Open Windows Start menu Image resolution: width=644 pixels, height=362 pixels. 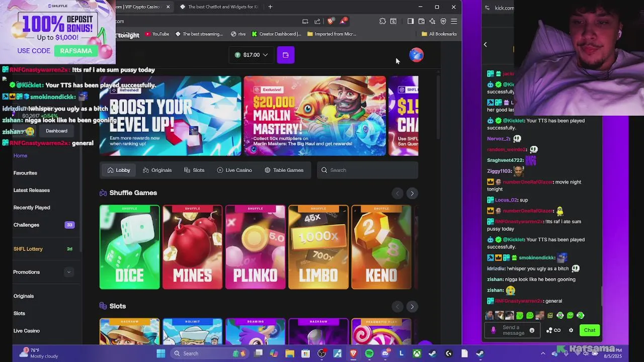161,353
